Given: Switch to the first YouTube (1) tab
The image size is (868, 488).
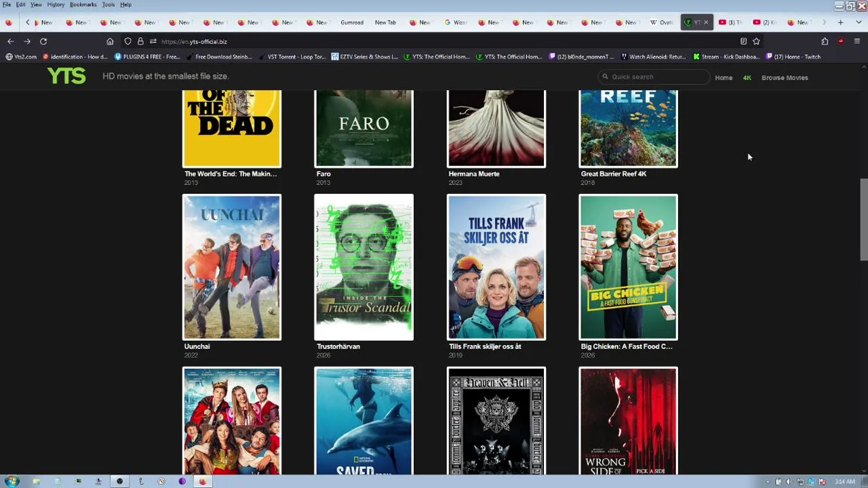Looking at the screenshot, I should click(x=731, y=22).
